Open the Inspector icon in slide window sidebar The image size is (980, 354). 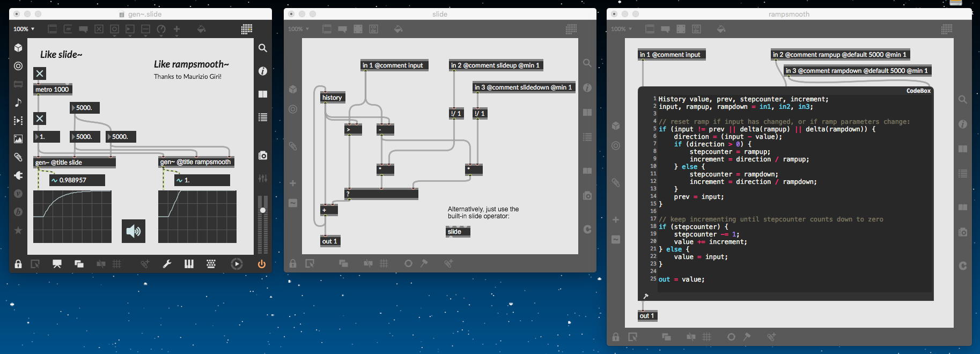click(x=587, y=87)
